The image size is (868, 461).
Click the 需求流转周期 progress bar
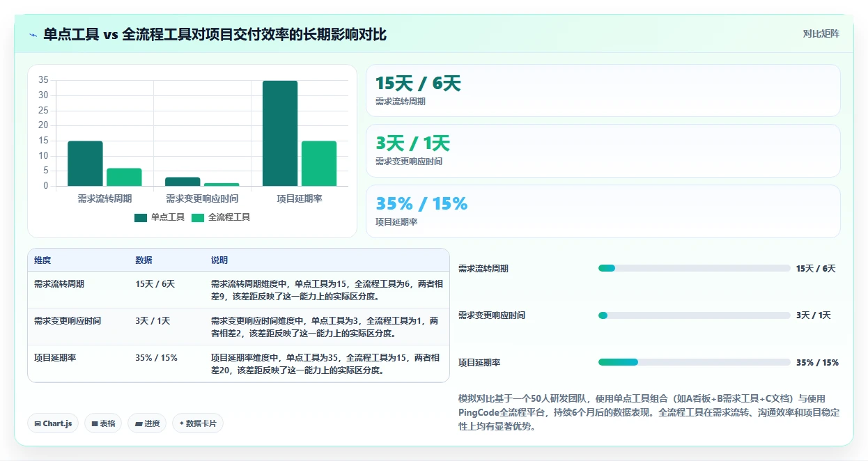click(695, 268)
